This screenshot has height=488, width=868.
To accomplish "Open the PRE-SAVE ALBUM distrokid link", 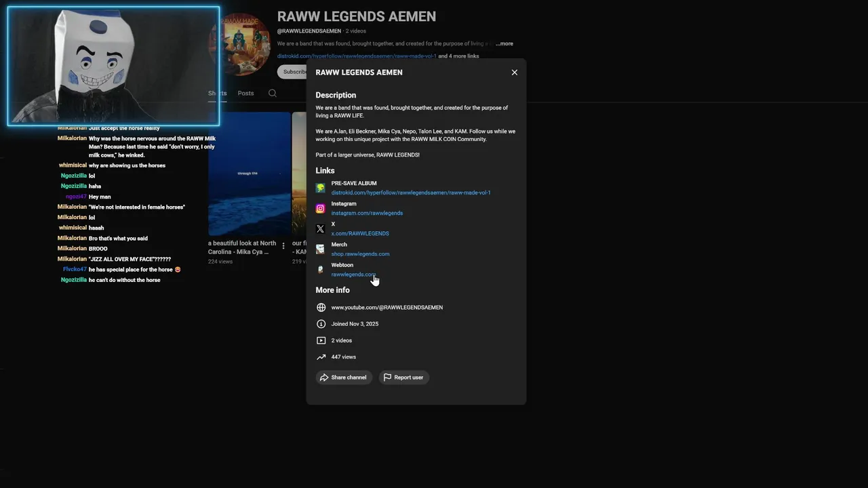I will pos(411,192).
